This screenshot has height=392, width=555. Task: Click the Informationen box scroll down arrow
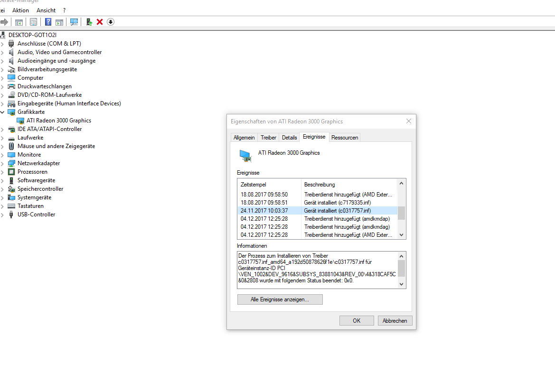pyautogui.click(x=401, y=284)
